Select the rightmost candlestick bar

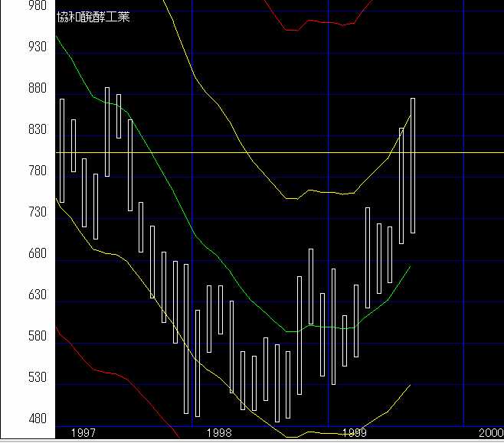point(413,165)
